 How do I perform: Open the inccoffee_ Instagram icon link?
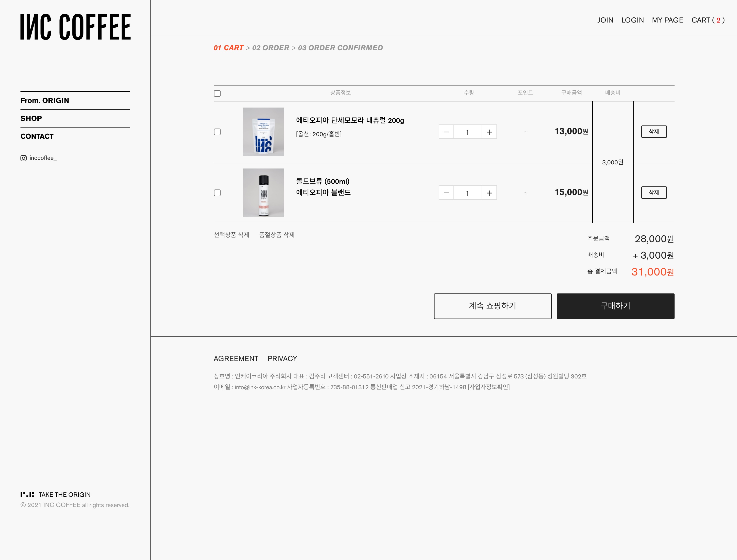(x=23, y=158)
